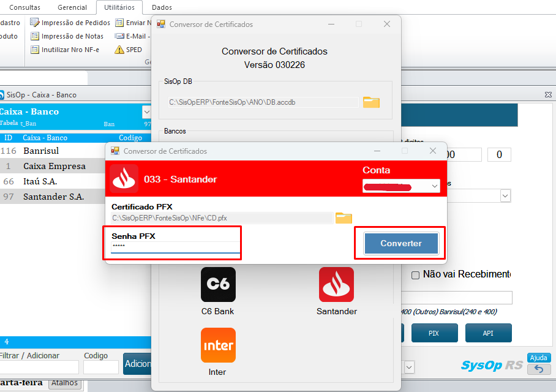Focus the Senha PFX password field

pos(175,247)
